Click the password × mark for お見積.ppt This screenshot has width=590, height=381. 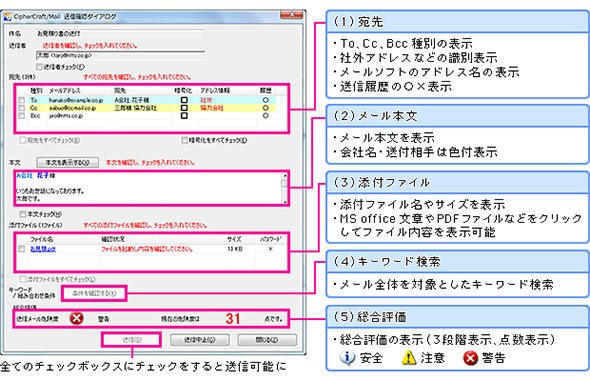(270, 249)
